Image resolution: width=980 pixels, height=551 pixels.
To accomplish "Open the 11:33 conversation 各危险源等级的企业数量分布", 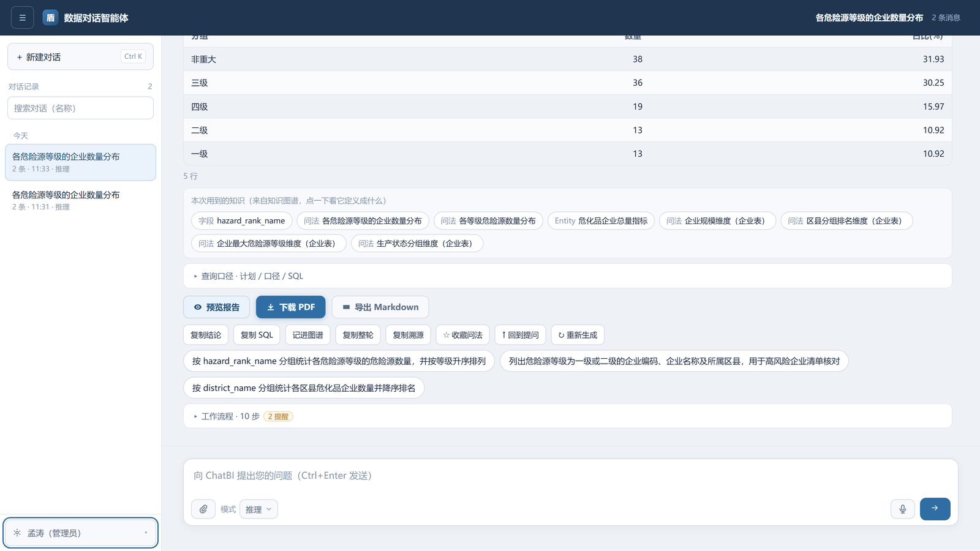I will (x=80, y=162).
